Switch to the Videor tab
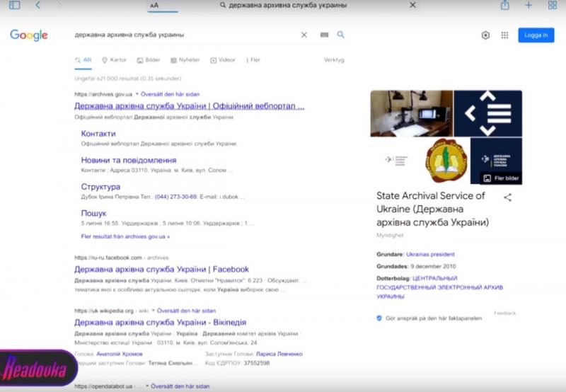 click(223, 60)
